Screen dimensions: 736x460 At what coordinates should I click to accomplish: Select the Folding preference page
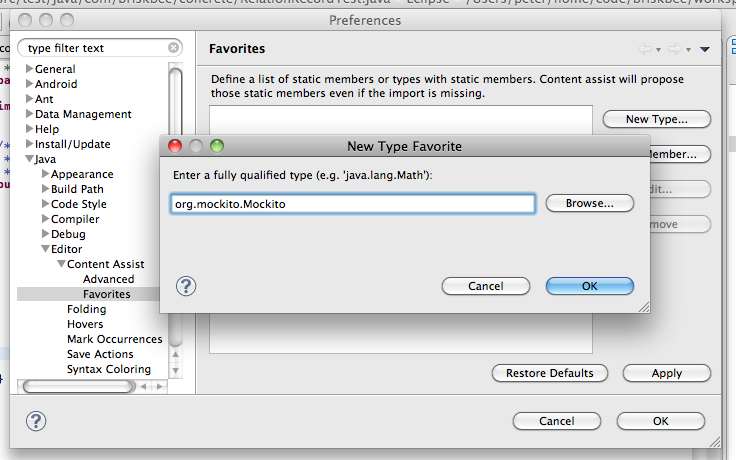(x=86, y=309)
